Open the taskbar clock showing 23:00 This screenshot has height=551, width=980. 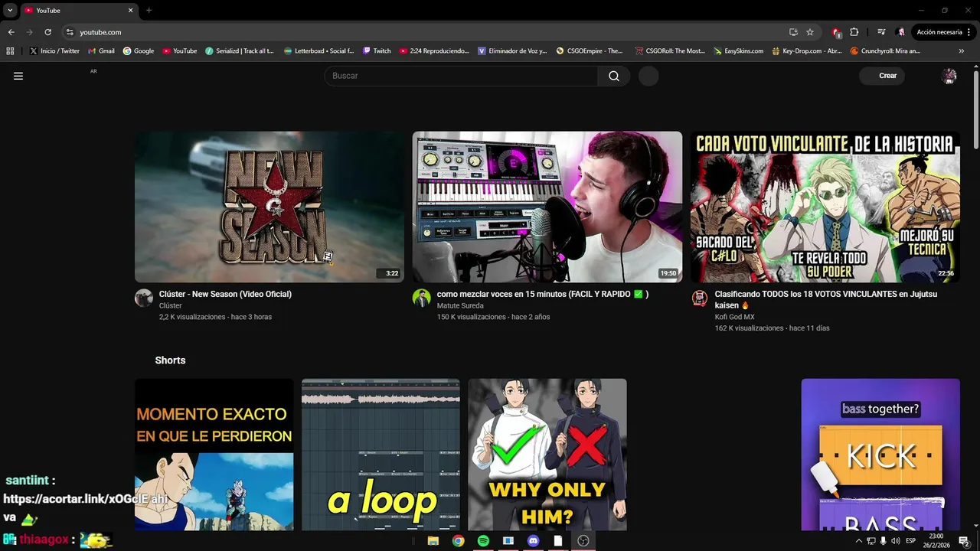coord(936,541)
